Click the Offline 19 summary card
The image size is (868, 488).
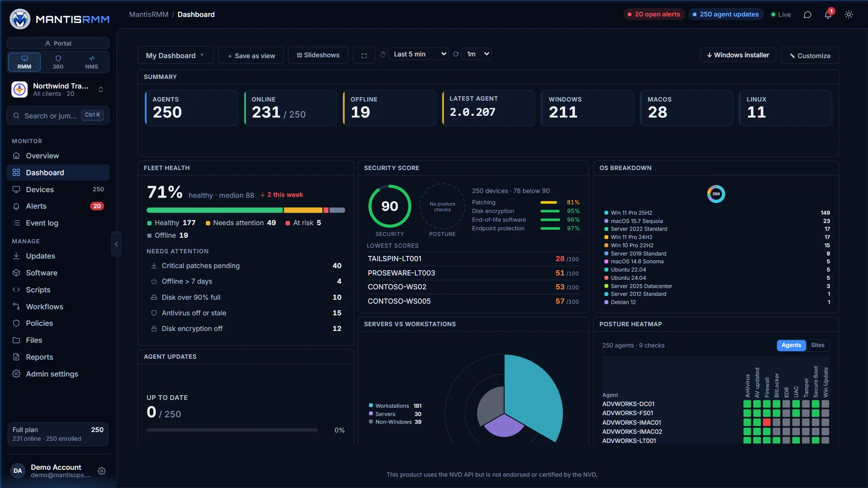[x=389, y=108]
